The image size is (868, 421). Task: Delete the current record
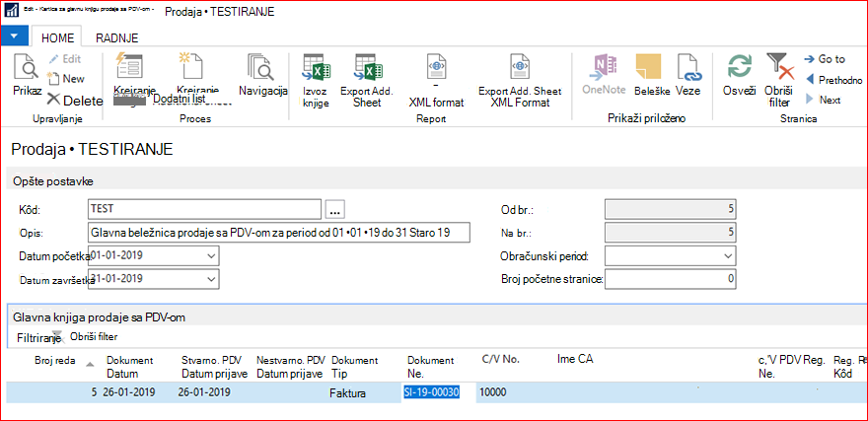[75, 101]
